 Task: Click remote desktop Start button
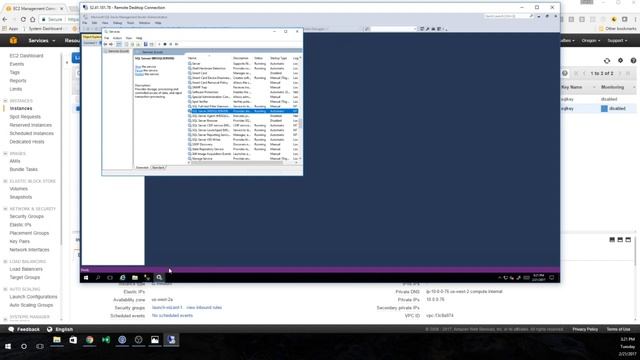tap(86, 278)
